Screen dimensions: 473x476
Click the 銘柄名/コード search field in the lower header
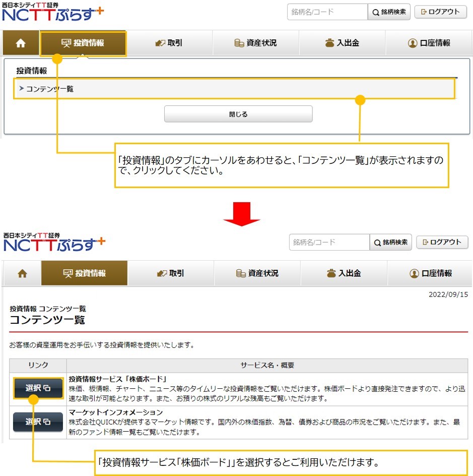coord(329,242)
